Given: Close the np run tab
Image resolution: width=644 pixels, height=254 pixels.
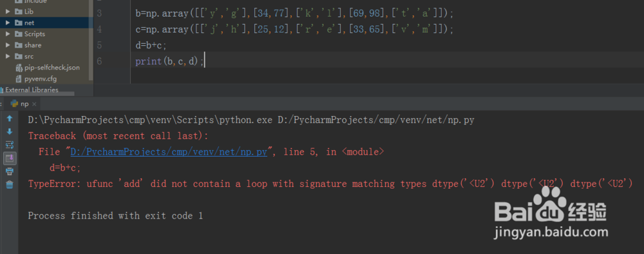Looking at the screenshot, I should 34,104.
